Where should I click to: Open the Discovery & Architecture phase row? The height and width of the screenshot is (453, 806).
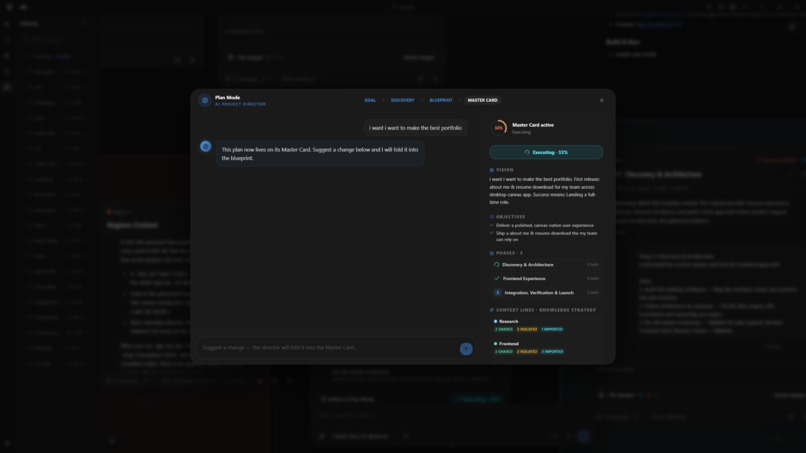tap(546, 265)
